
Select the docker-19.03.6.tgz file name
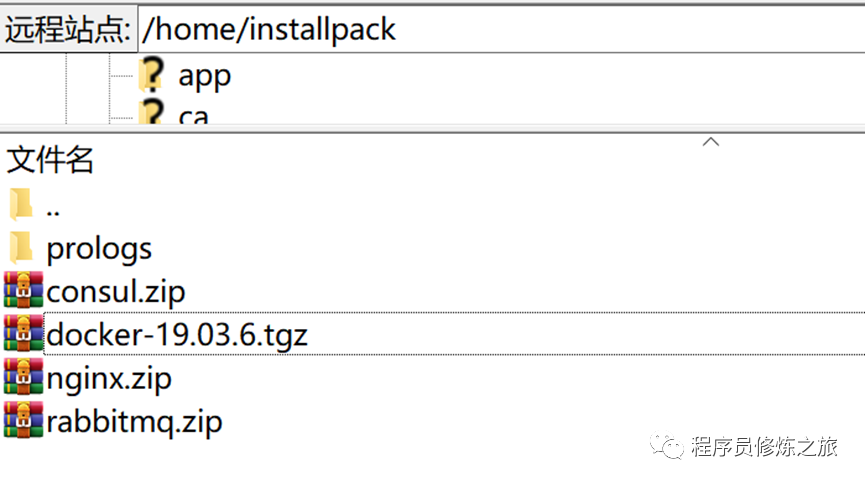point(177,335)
